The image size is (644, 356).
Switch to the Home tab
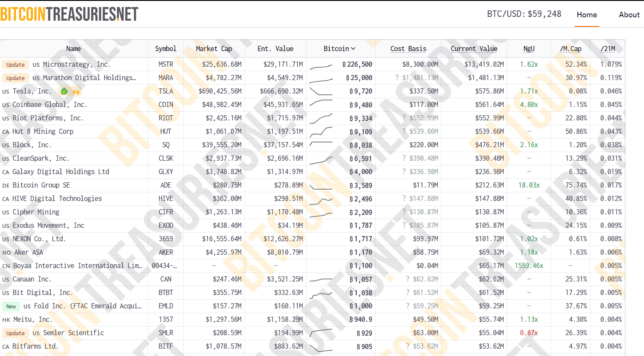point(587,14)
